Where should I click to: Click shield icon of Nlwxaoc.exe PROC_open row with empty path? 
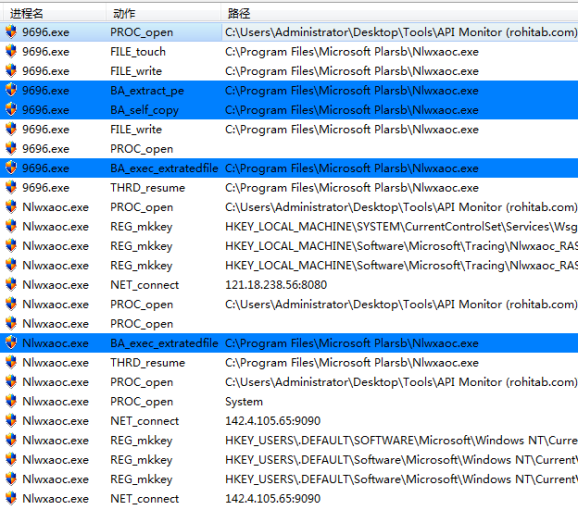(x=11, y=324)
